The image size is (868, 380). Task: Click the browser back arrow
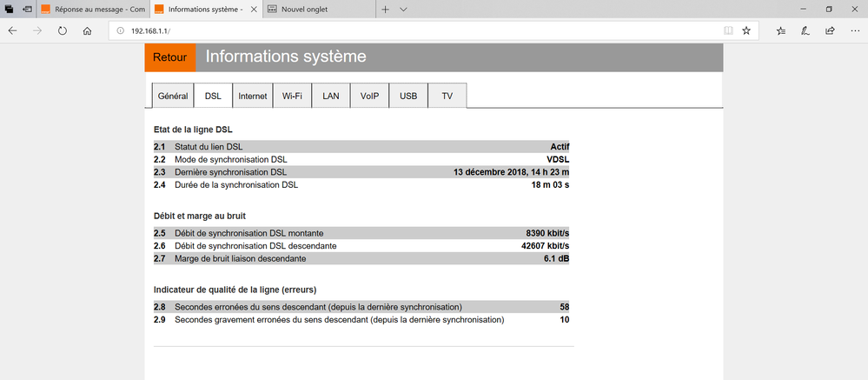point(12,30)
